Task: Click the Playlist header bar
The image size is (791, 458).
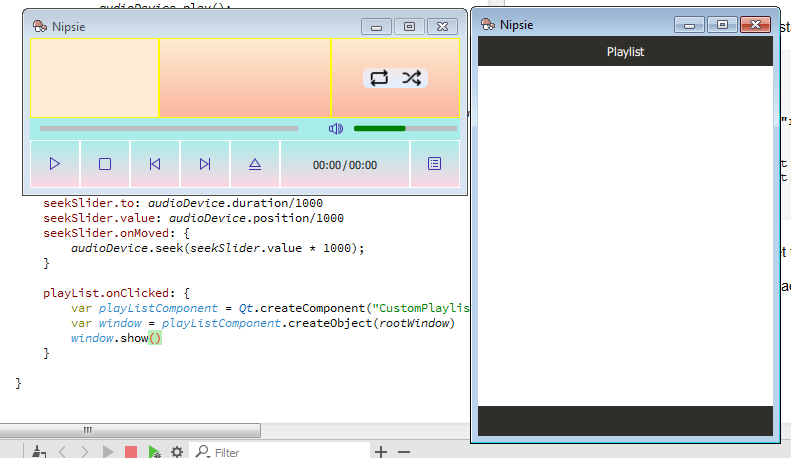Action: pos(625,51)
